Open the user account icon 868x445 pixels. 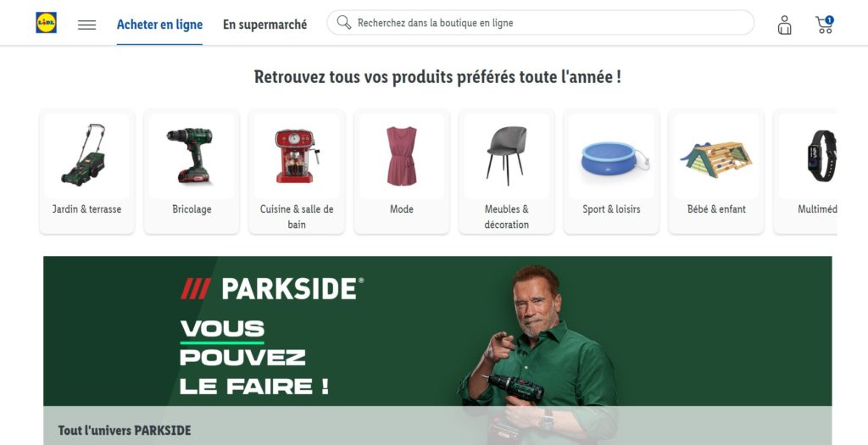784,25
